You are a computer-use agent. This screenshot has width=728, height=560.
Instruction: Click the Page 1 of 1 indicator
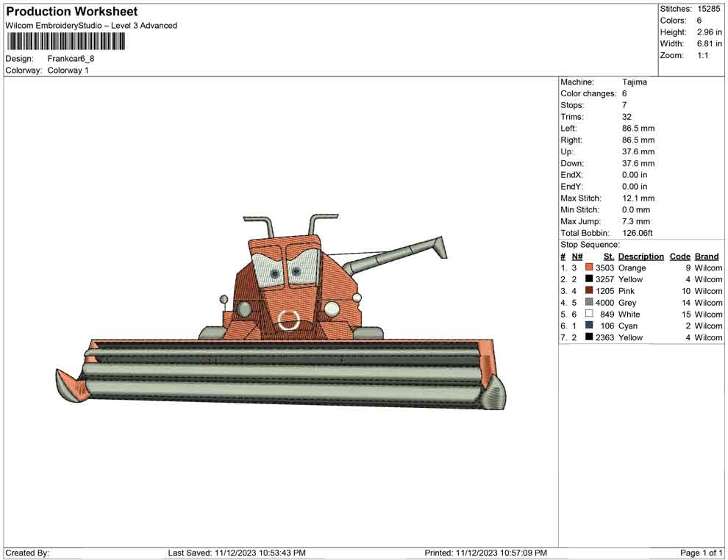point(701,553)
